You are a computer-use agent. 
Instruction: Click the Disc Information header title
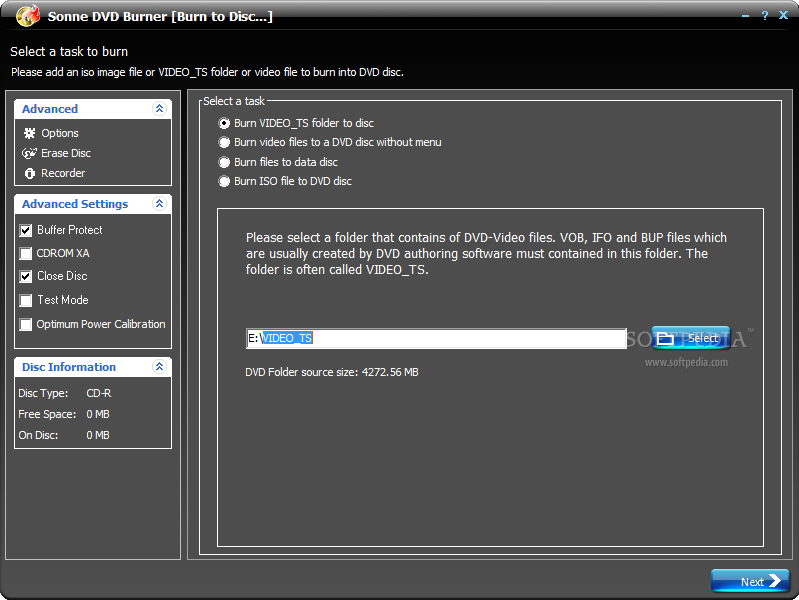[69, 367]
